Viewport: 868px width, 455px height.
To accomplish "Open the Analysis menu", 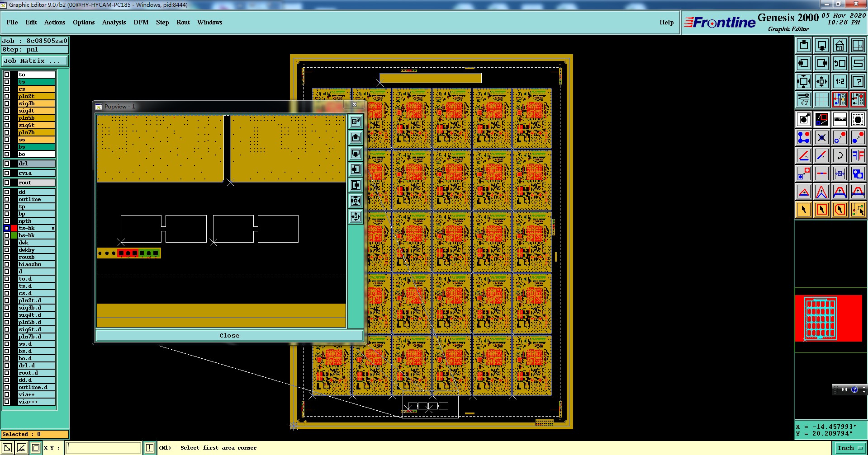I will [x=114, y=22].
